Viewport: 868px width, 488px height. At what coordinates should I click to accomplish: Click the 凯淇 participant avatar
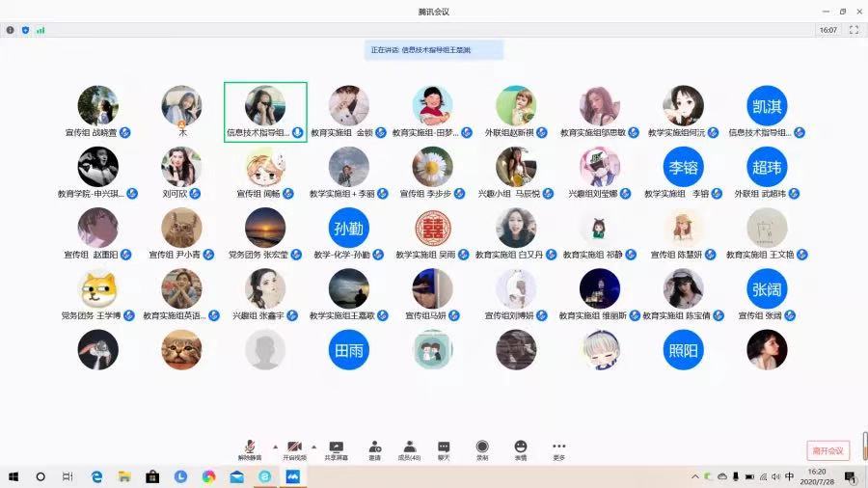[767, 106]
